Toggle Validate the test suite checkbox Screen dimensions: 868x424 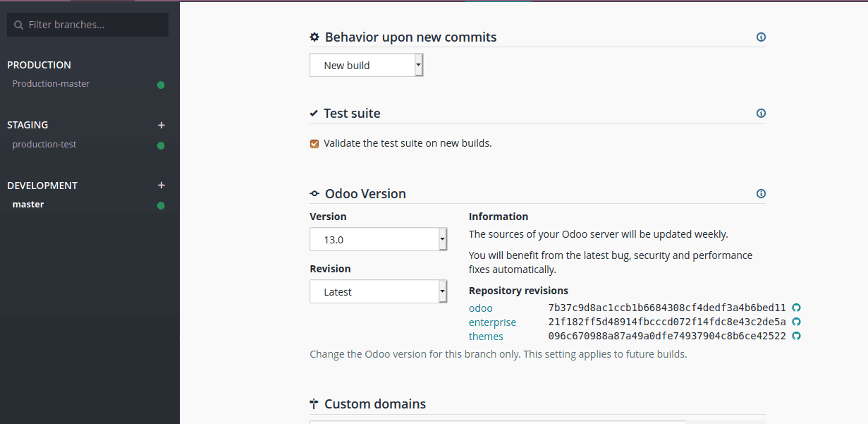(314, 144)
